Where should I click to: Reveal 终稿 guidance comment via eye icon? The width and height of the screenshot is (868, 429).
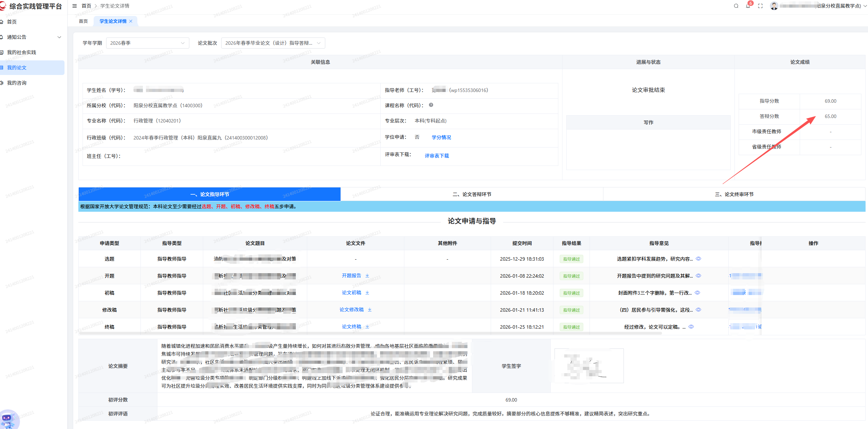[691, 327]
